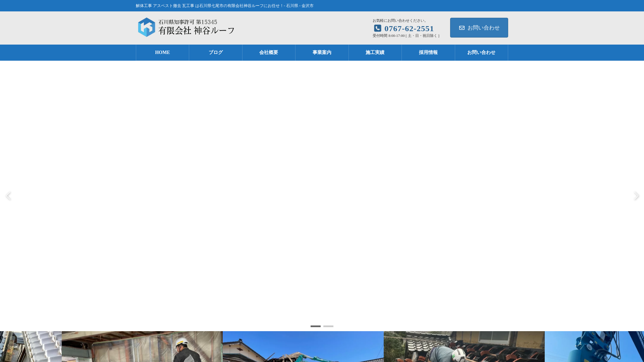
Task: Click the お問い合わせ button
Action: (479, 27)
